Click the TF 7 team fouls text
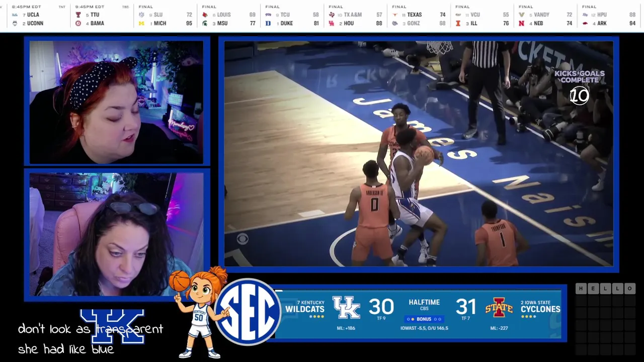Viewport: 644px width, 362px height. coord(465,318)
